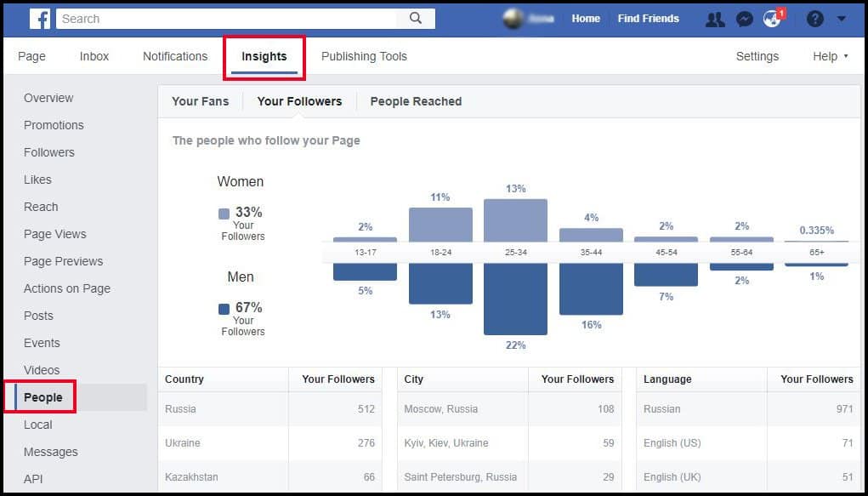The width and height of the screenshot is (868, 496).
Task: Open the account settings caret dropdown
Action: click(842, 18)
